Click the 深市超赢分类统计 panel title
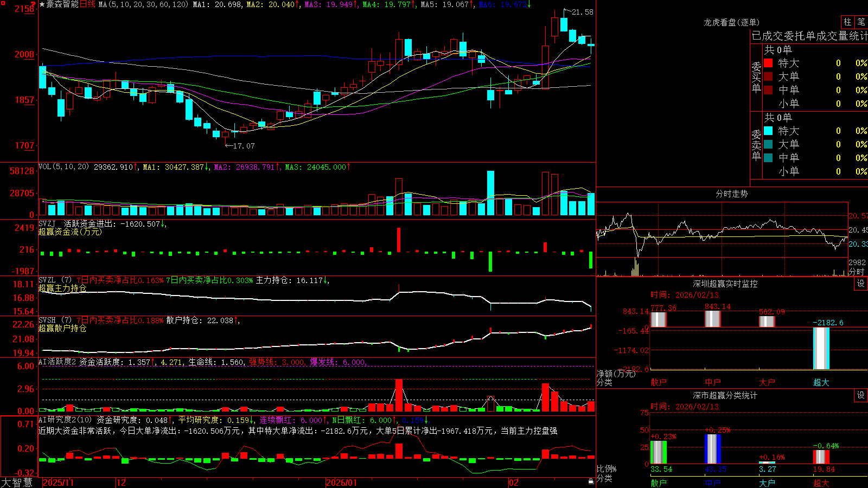The image size is (868, 488). point(725,395)
